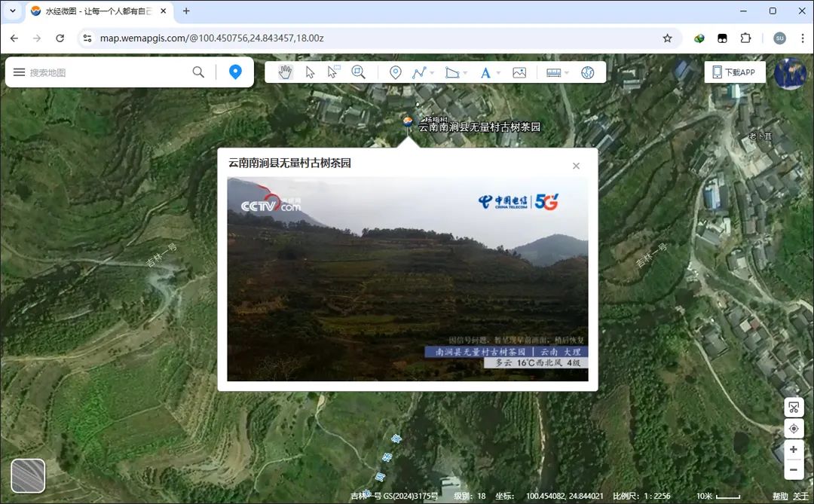Click the colorful globe extension icon
Viewport: 814px width, 504px height.
point(699,38)
